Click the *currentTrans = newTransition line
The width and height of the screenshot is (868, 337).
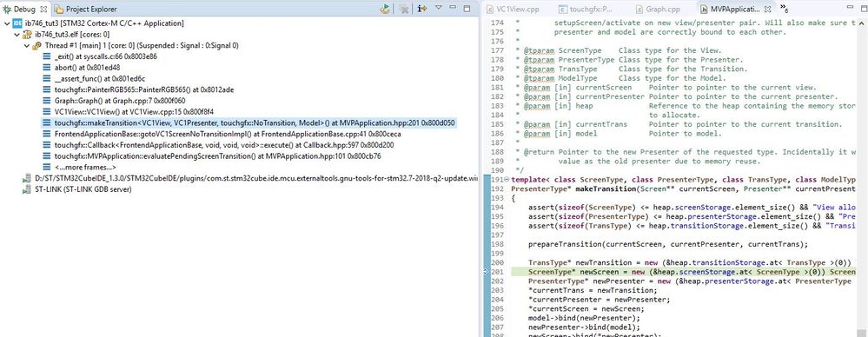pyautogui.click(x=593, y=290)
